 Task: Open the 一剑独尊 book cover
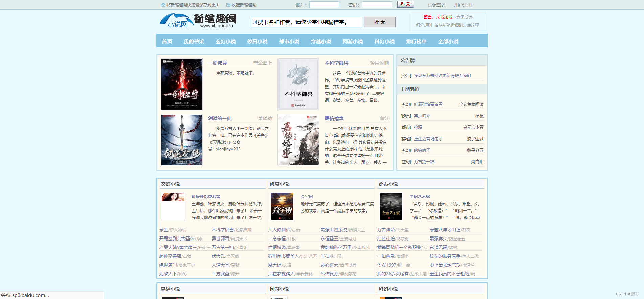coord(182,84)
